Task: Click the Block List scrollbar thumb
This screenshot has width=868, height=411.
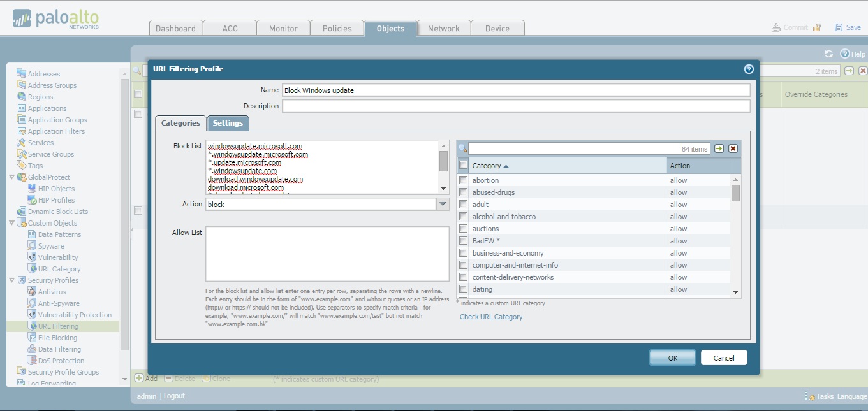Action: 443,161
